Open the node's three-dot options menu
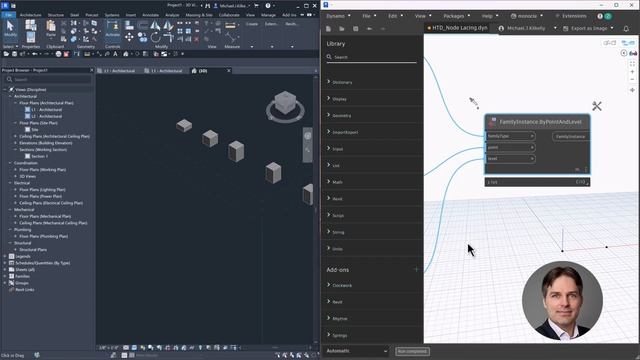Screen dimensions: 640x360 586,169
